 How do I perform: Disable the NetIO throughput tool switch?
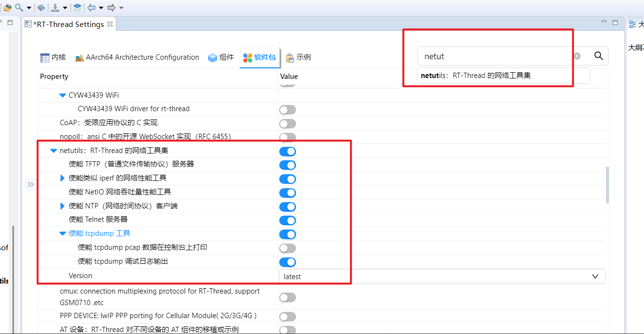click(x=287, y=193)
